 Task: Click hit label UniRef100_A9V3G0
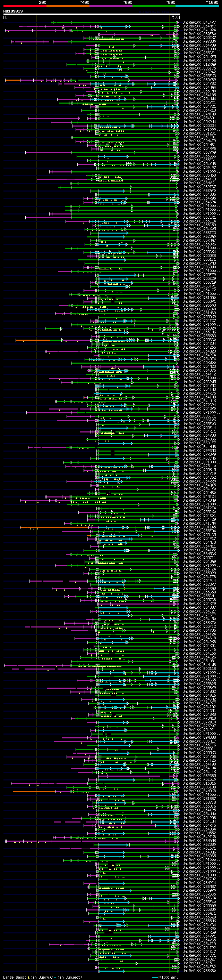[199, 41]
